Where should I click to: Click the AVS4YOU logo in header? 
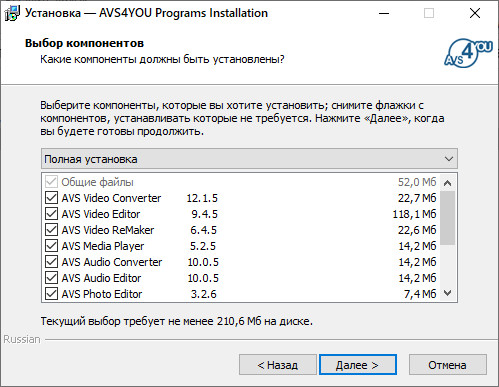468,54
